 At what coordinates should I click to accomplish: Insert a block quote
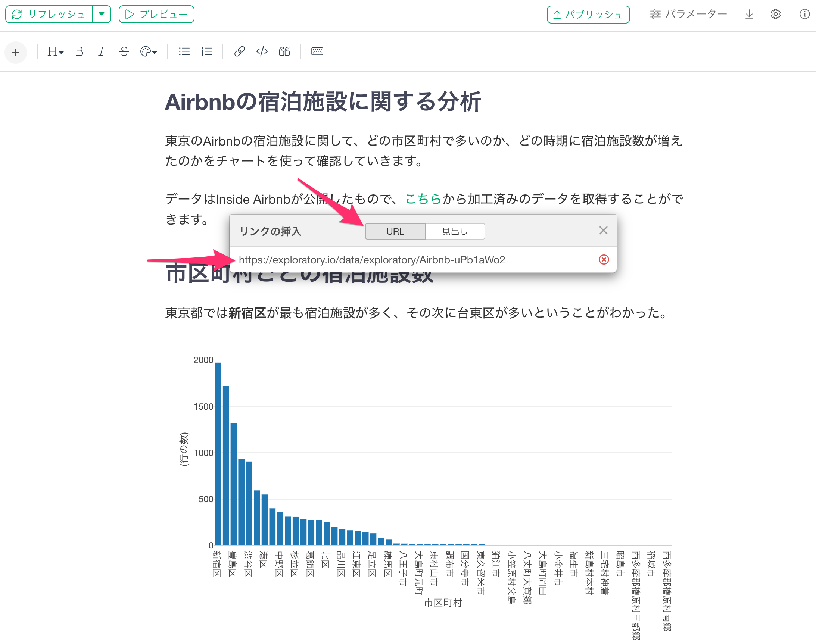click(284, 51)
